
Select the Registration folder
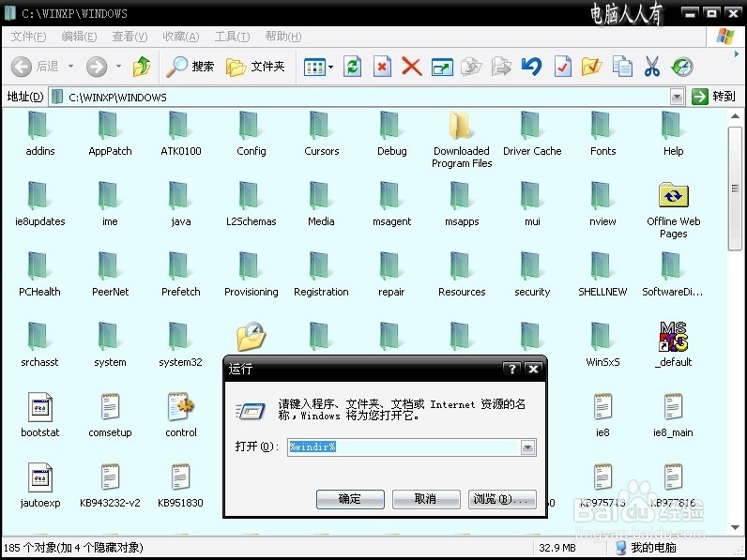click(x=321, y=274)
